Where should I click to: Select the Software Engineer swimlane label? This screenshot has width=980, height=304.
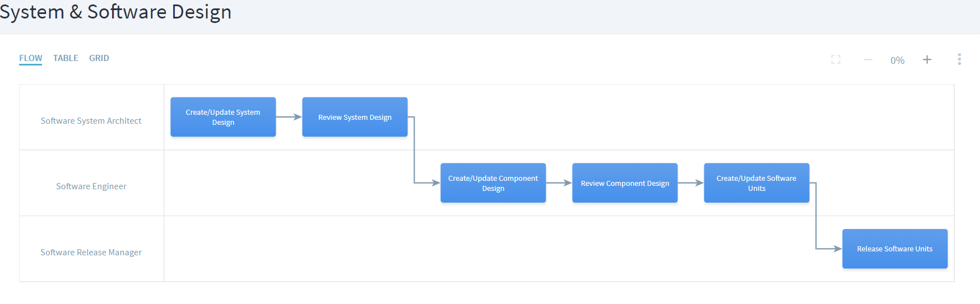pyautogui.click(x=91, y=186)
